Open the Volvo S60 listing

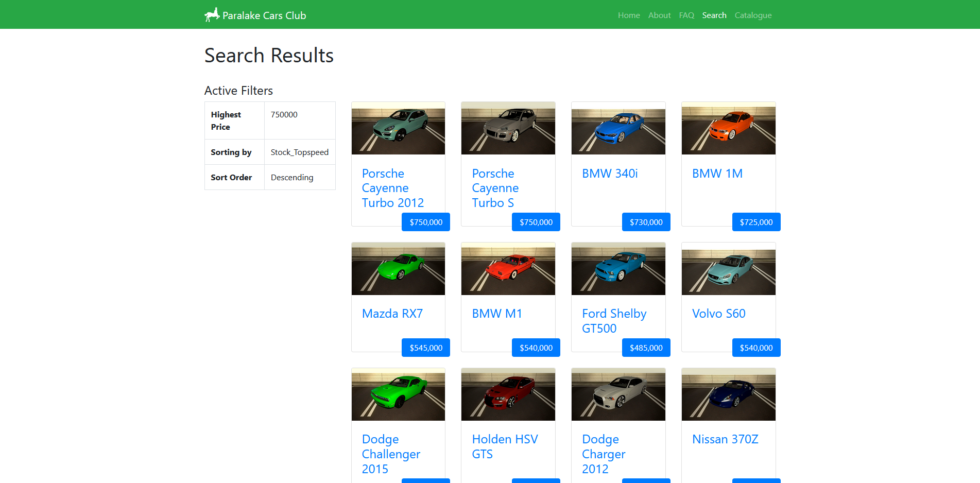click(718, 313)
